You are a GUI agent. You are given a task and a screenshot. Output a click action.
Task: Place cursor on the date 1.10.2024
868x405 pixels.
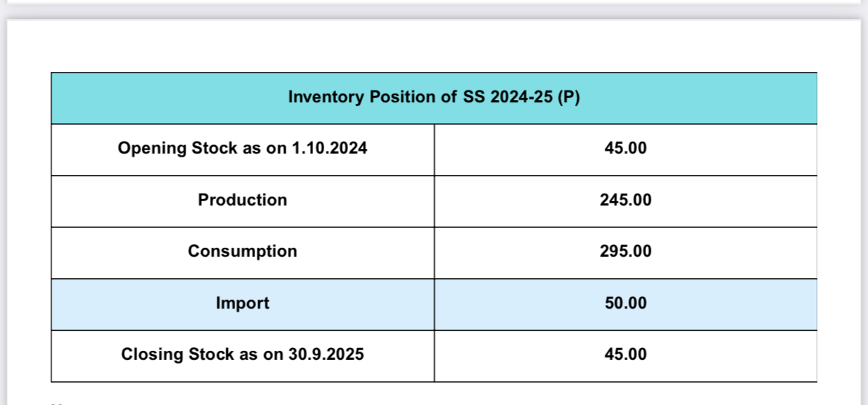coord(329,148)
